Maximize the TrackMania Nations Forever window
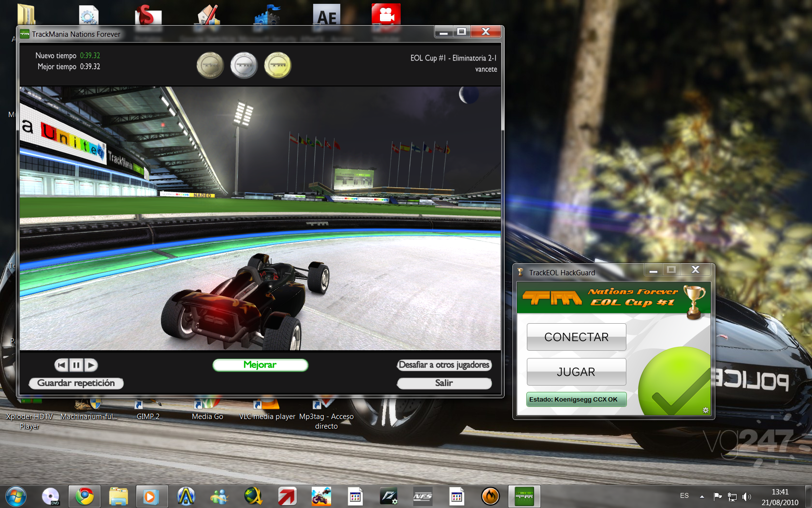Screen dimensions: 812x508 [x=462, y=31]
